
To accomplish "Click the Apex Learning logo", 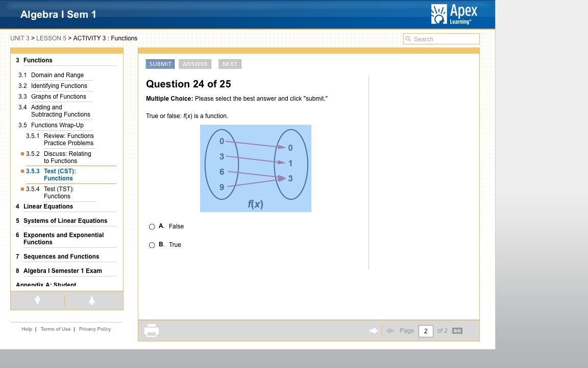I will pyautogui.click(x=454, y=14).
